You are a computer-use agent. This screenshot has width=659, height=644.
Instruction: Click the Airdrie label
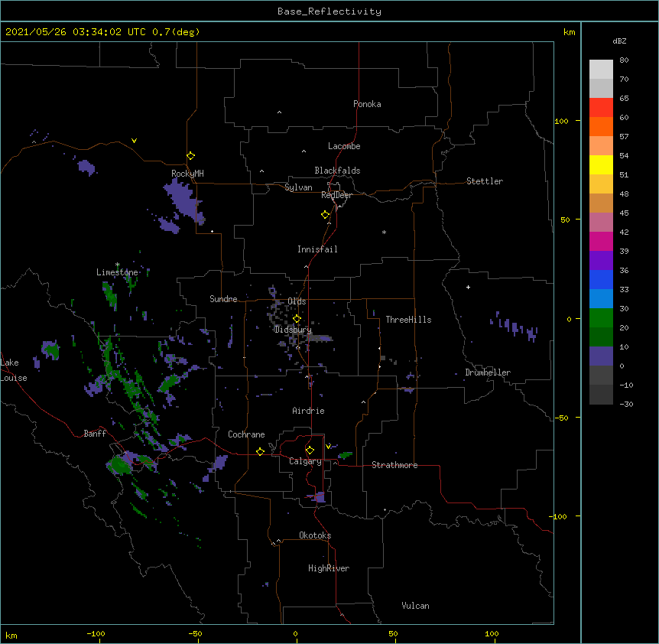308,411
